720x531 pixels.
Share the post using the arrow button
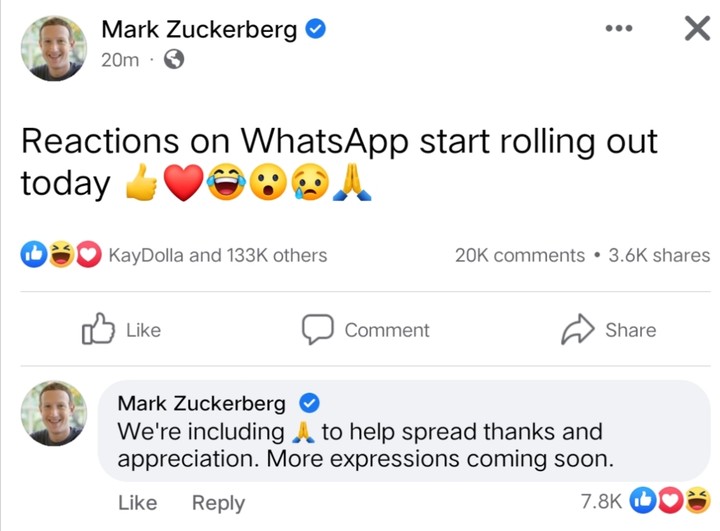pos(609,329)
